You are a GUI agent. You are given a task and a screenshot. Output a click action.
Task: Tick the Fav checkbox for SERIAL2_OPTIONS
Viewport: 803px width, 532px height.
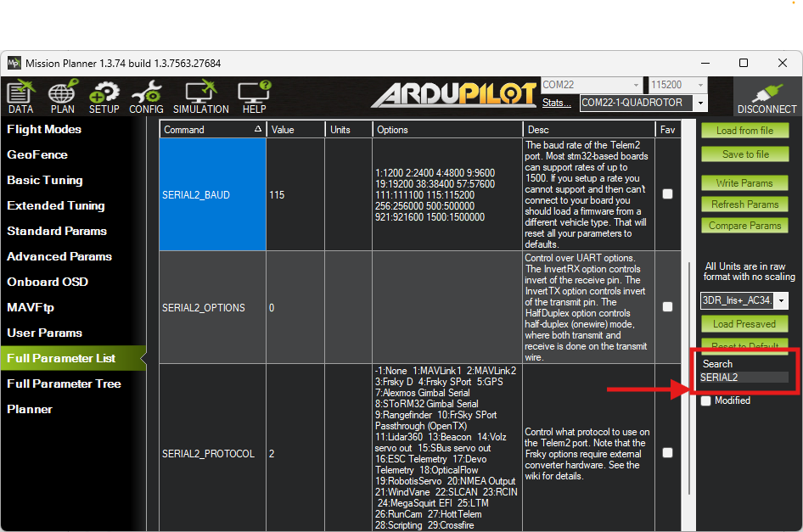point(667,307)
